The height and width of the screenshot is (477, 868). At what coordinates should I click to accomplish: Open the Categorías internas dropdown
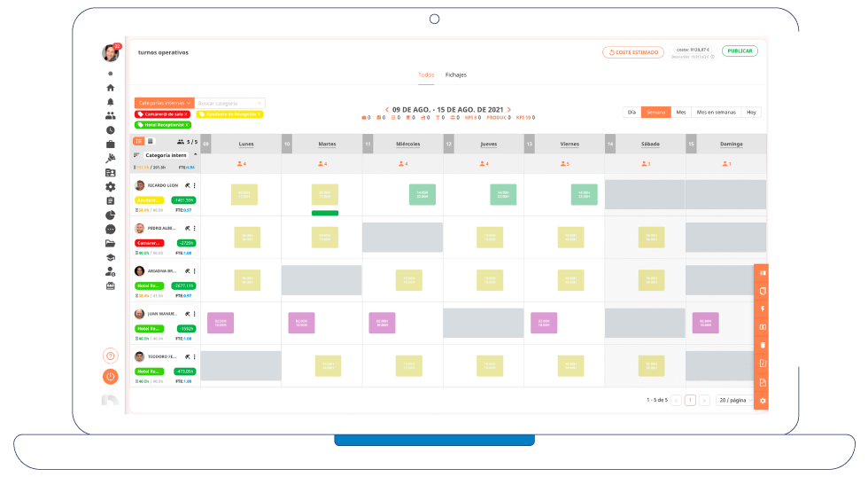(x=164, y=103)
